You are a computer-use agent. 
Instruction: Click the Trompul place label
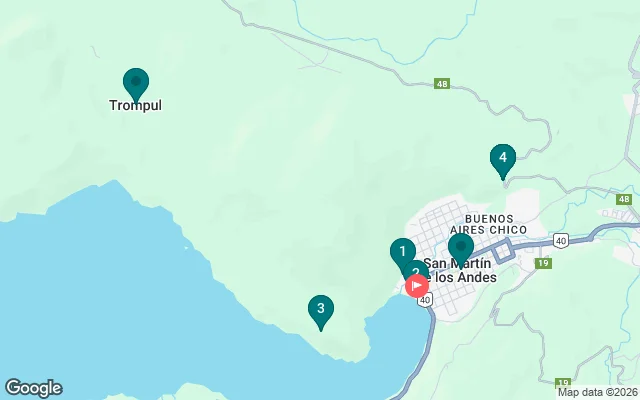pyautogui.click(x=136, y=105)
